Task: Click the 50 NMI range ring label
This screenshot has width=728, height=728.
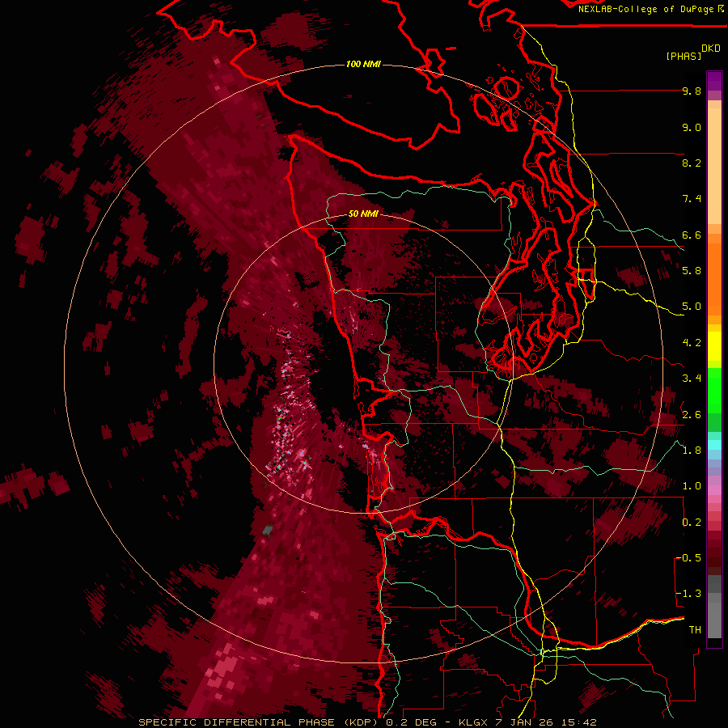Action: pyautogui.click(x=363, y=214)
